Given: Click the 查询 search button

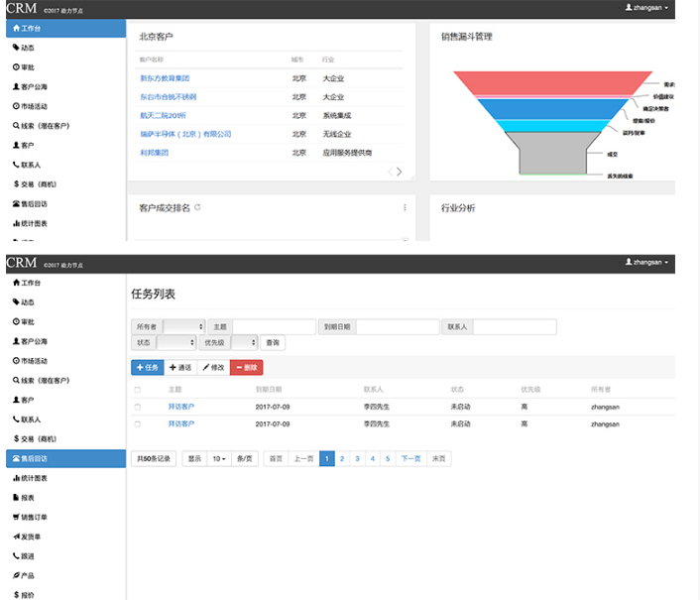Looking at the screenshot, I should click(272, 343).
